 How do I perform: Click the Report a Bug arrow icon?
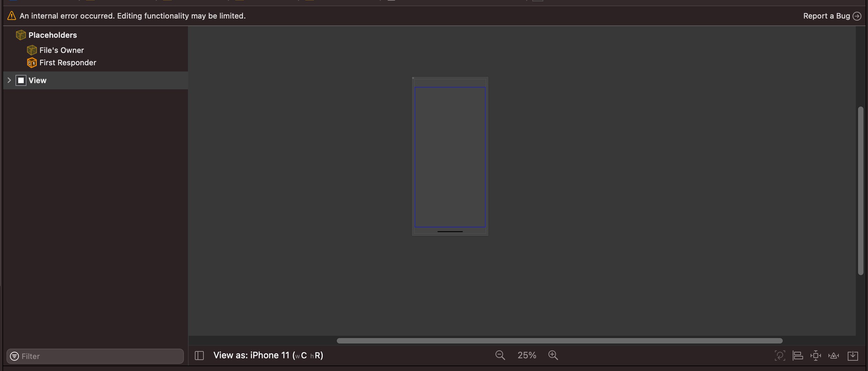coord(857,16)
